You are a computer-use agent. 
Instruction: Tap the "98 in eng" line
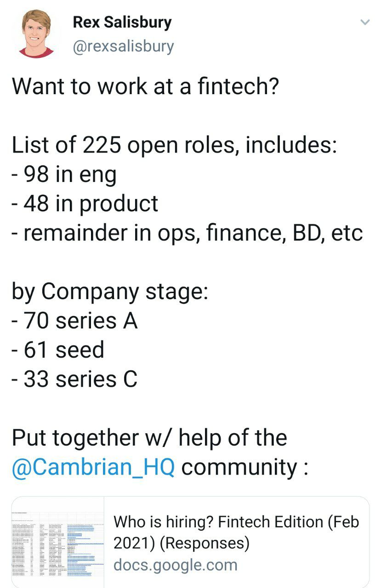64,175
